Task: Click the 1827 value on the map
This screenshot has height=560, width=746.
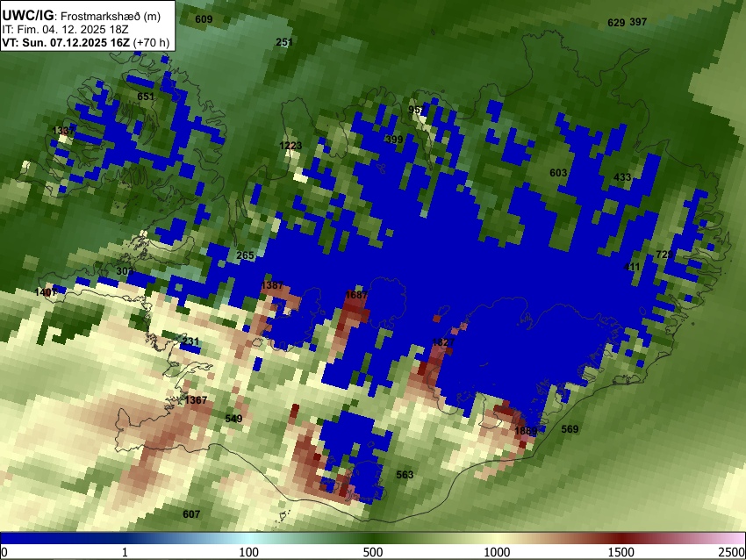Action: coord(443,342)
